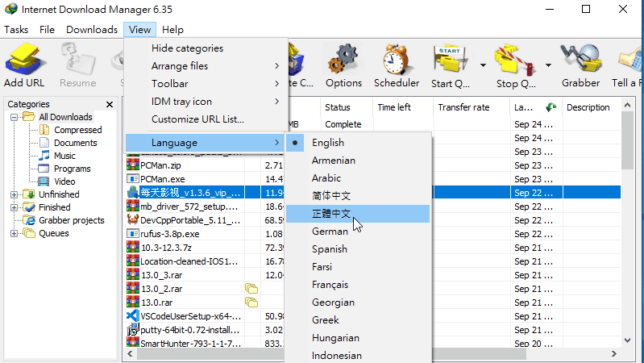
Task: Click the vertical scrollbar down arrow
Action: [627, 340]
